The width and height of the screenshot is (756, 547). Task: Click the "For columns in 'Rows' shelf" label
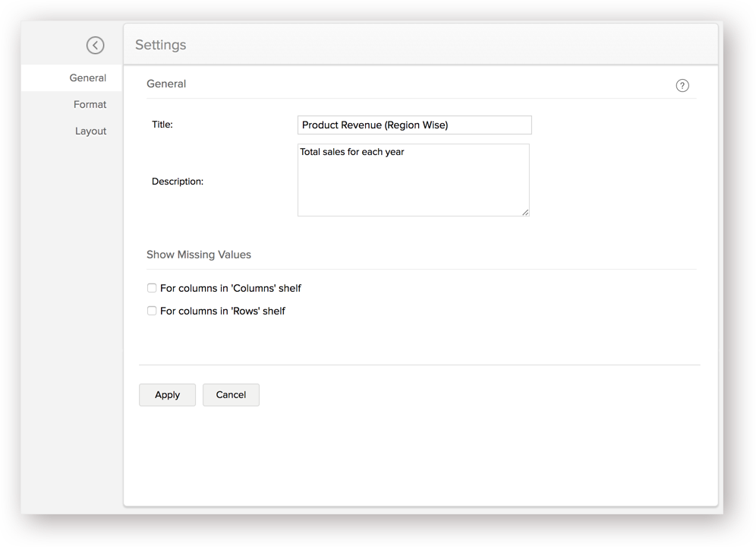tap(222, 311)
